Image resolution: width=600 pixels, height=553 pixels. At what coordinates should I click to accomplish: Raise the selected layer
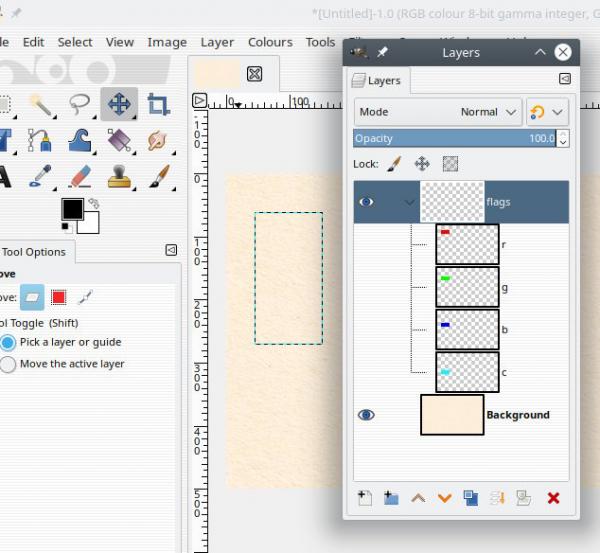point(418,498)
